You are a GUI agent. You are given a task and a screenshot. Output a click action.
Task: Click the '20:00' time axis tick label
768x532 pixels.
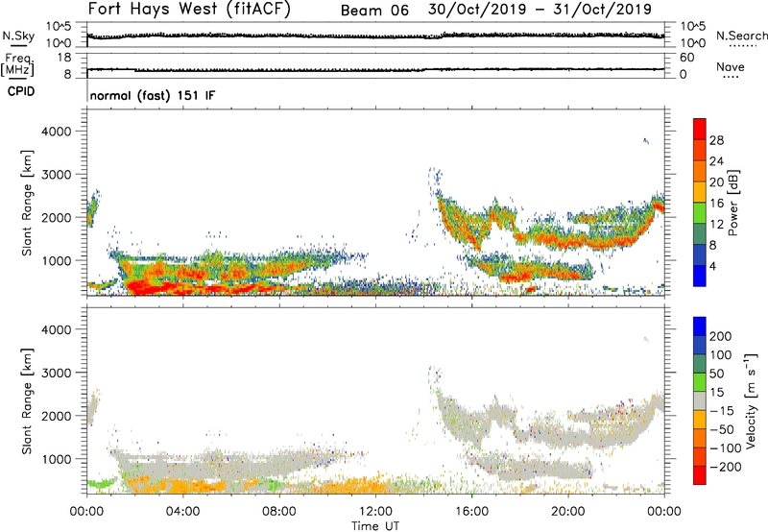coord(568,512)
